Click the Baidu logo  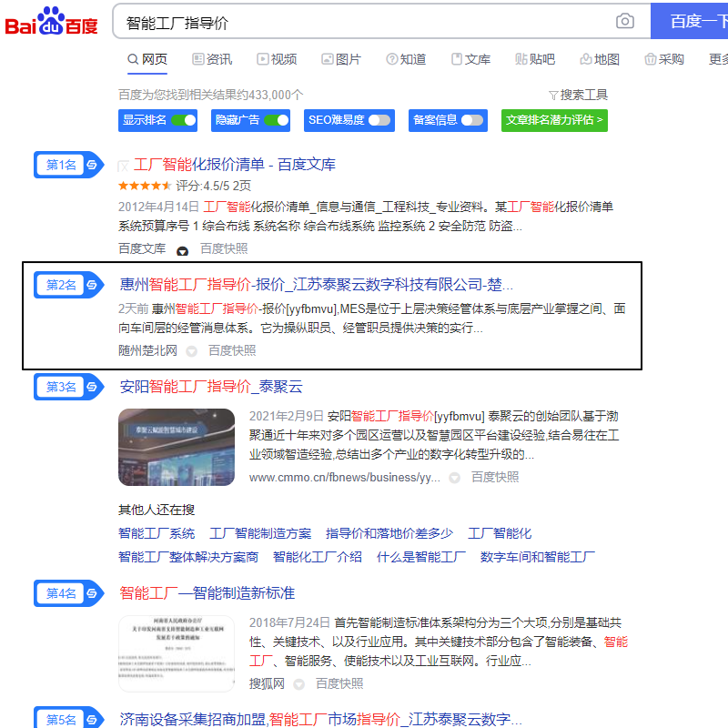pos(51,21)
